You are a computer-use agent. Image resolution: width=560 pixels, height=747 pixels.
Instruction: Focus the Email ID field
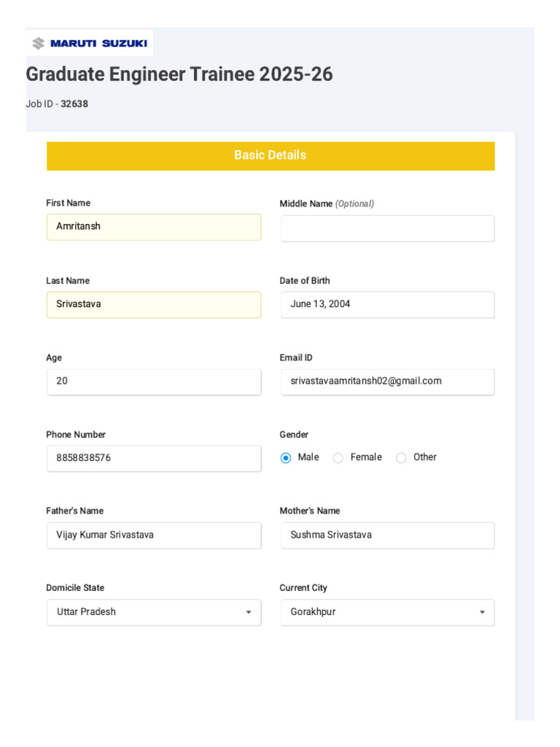pos(387,382)
